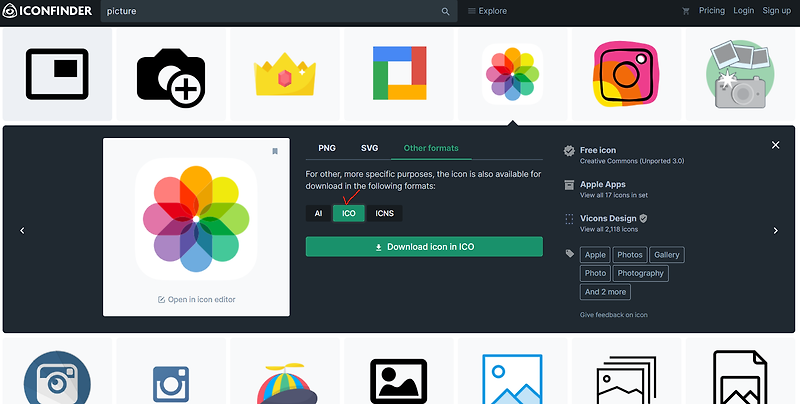Choose the AI format option
Screen dimensions: 800x404
pos(318,213)
